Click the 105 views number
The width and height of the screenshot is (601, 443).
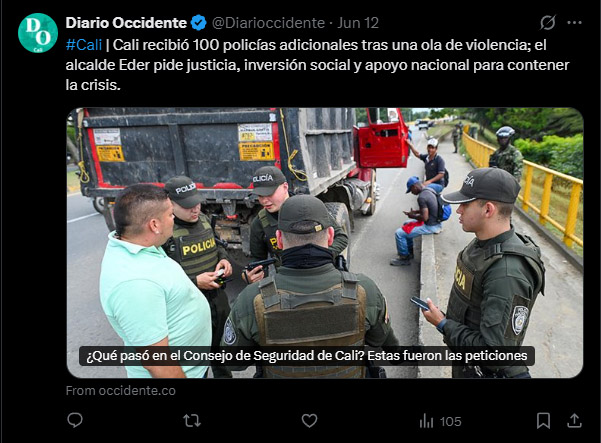pos(450,422)
